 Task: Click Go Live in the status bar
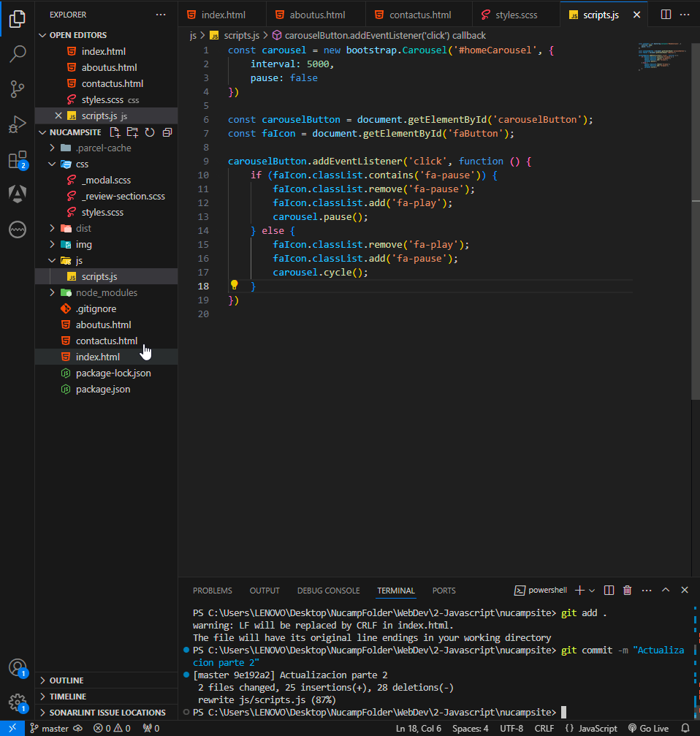[648, 729]
